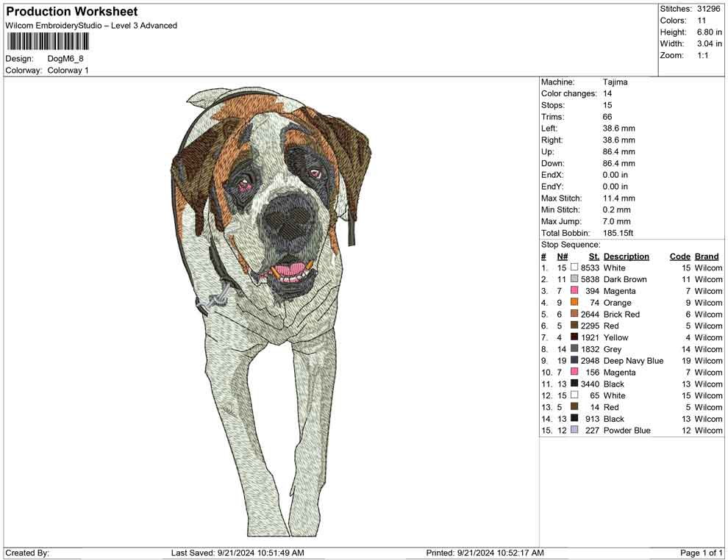
Task: Click the Dark Brown color chip at stop 2
Action: [574, 279]
